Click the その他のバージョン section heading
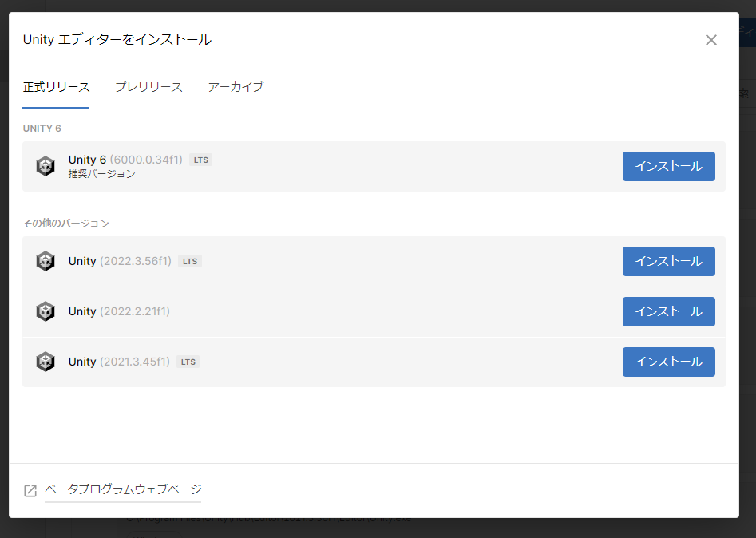Viewport: 756px width, 538px height. coord(65,224)
